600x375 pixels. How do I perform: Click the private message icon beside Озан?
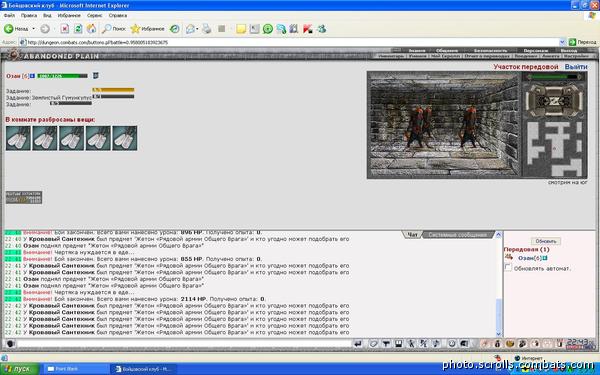click(x=509, y=258)
